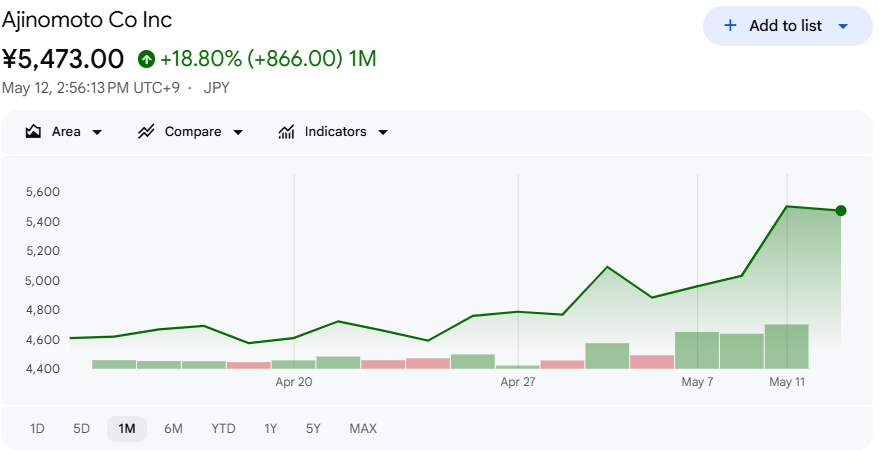Open the Indicators dropdown arrow
Viewport: 879px width, 450px height.
(x=383, y=132)
